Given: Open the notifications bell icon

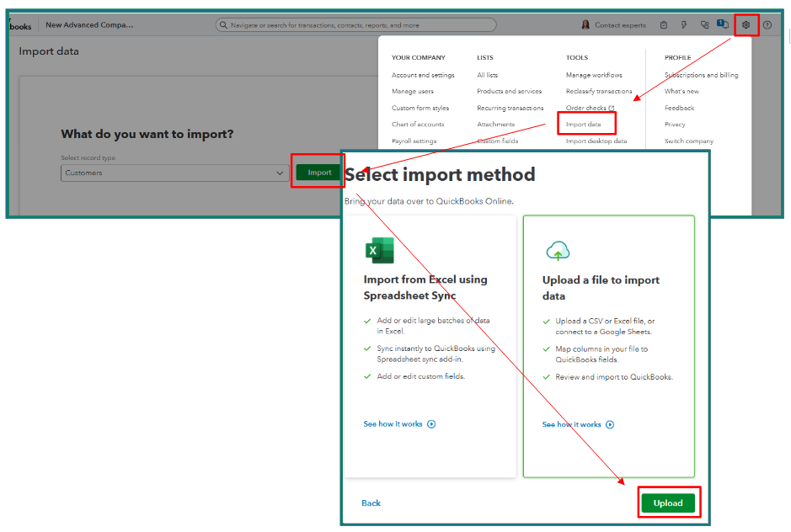Looking at the screenshot, I should point(724,24).
